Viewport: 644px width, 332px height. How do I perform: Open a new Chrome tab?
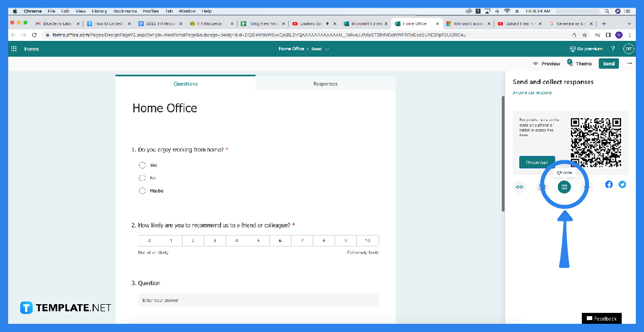tap(604, 23)
